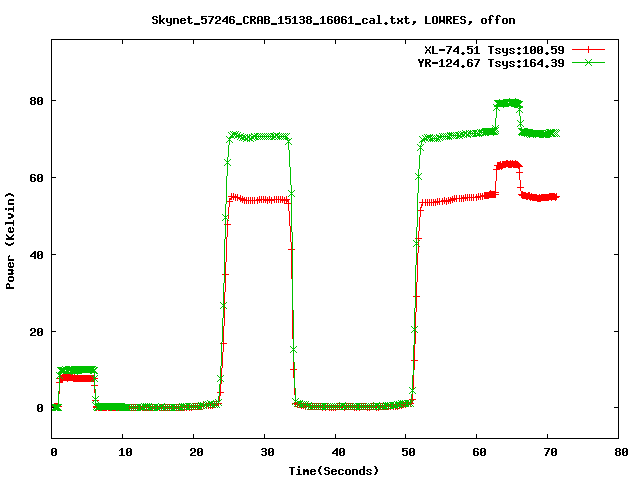
Task: Click the x-axis tick label 30
Action: 267,452
